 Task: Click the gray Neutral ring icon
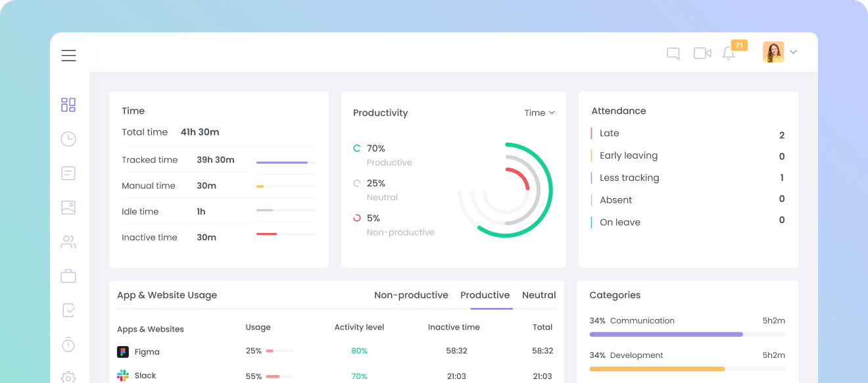[x=357, y=184]
